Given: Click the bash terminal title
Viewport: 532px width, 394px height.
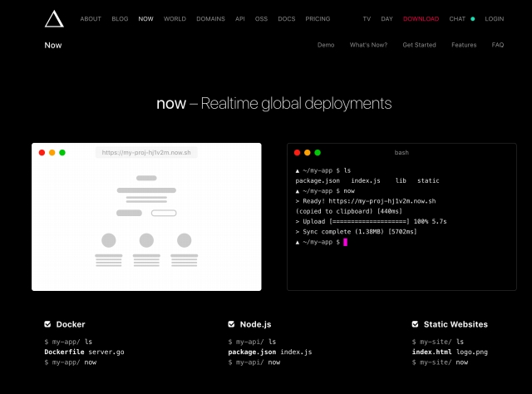Looking at the screenshot, I should click(401, 153).
